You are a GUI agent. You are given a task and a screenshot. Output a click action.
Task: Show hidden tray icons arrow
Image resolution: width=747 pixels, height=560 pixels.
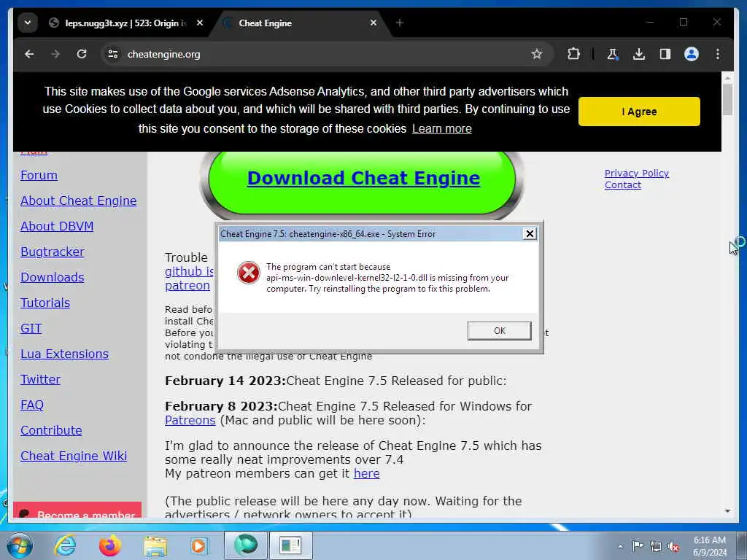pyautogui.click(x=620, y=546)
